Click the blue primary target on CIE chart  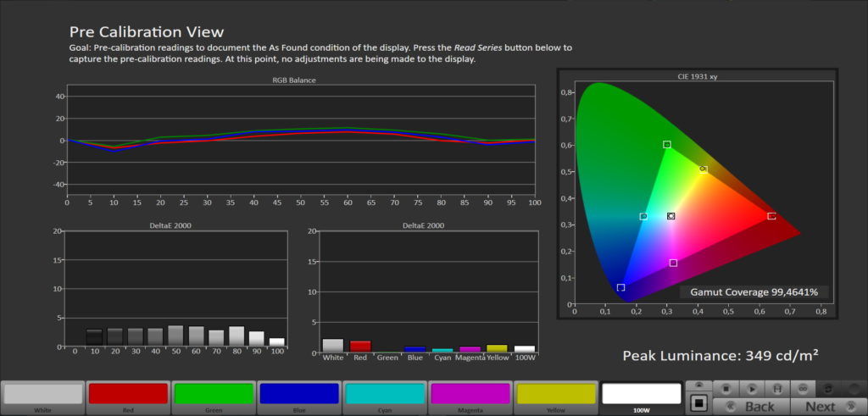[x=621, y=287]
